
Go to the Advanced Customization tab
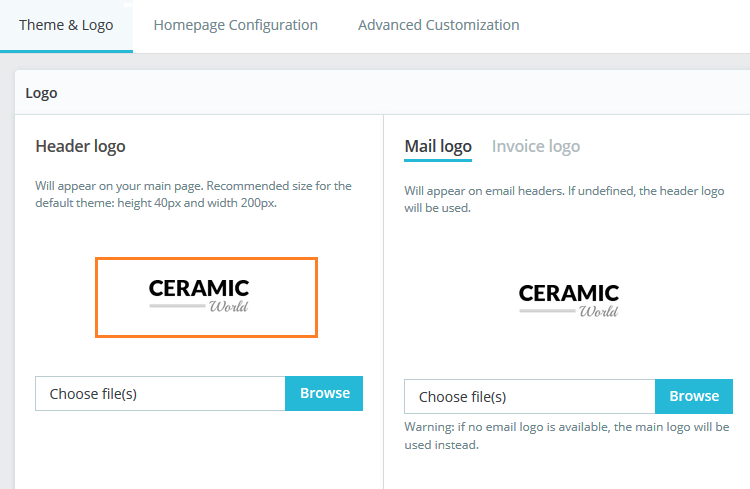[x=438, y=25]
